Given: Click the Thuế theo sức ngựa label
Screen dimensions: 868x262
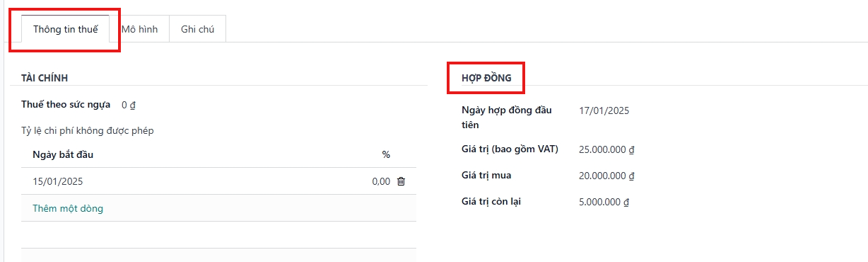Looking at the screenshot, I should click(x=66, y=104).
